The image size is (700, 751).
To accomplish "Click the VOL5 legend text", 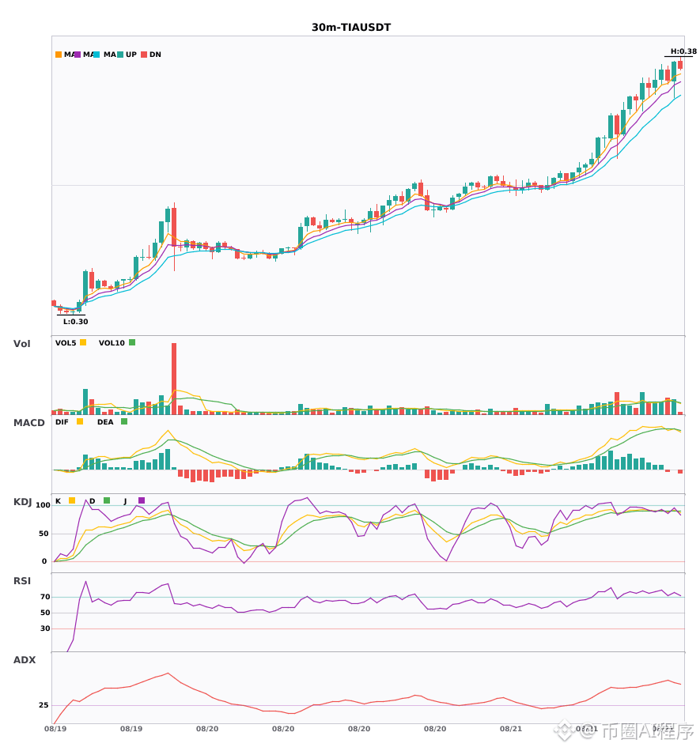I will [66, 343].
